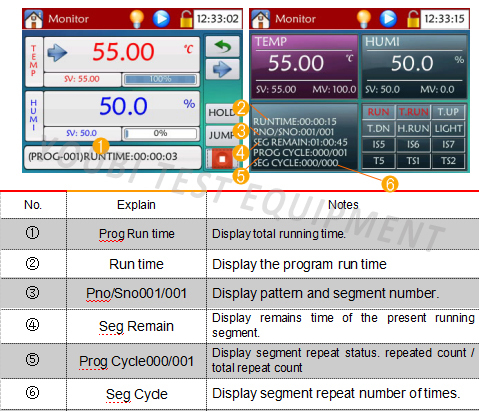Toggle the RUN status indicator
The image size is (479, 411).
tap(378, 112)
